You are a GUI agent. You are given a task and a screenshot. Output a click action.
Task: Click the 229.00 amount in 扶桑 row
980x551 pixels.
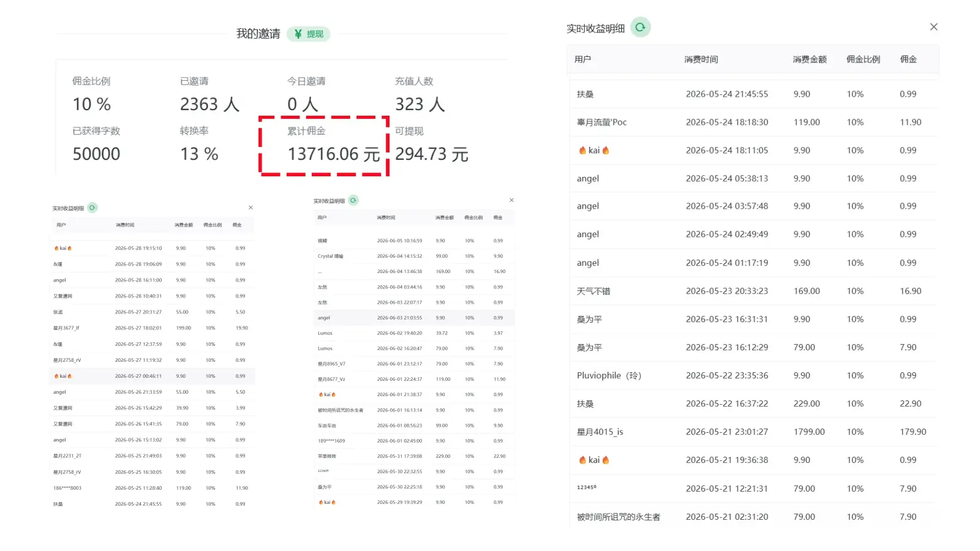tap(807, 404)
